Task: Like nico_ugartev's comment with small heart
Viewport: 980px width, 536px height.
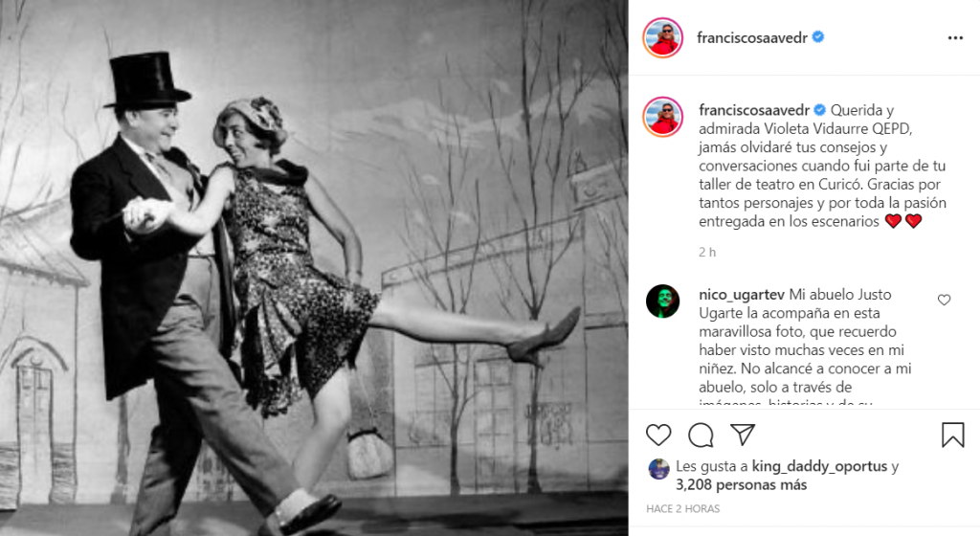Action: pos(944,300)
